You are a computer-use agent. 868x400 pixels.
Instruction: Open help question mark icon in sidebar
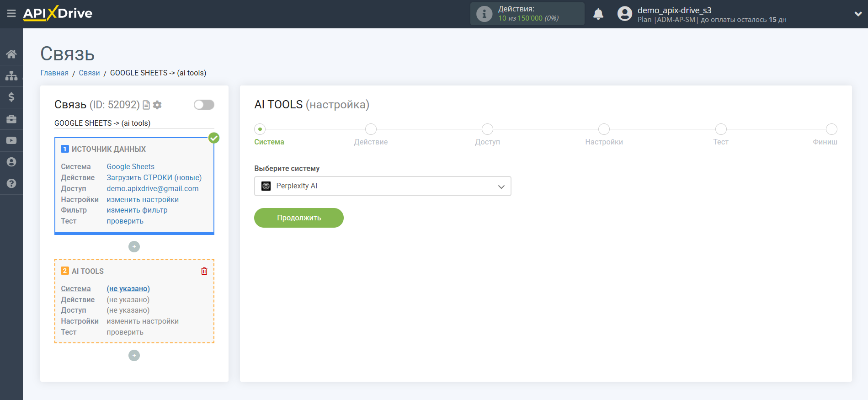[11, 183]
